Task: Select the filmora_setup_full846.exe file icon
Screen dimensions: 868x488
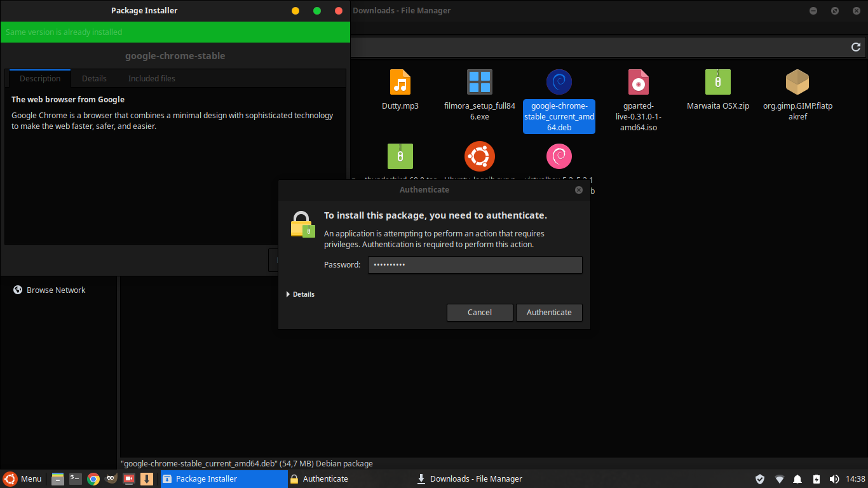Action: click(479, 83)
